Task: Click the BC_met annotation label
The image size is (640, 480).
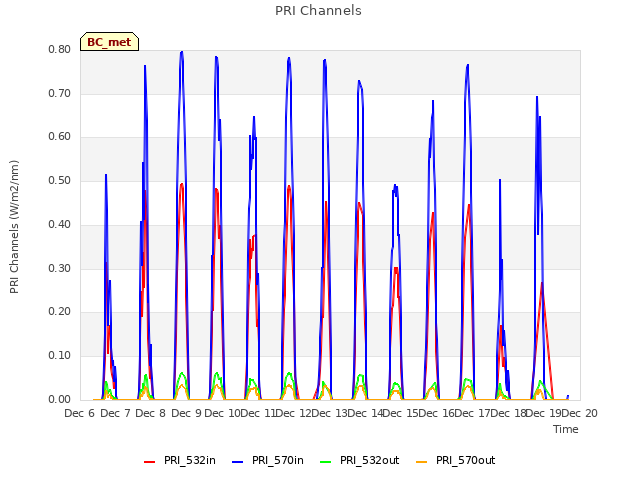Action: click(109, 42)
